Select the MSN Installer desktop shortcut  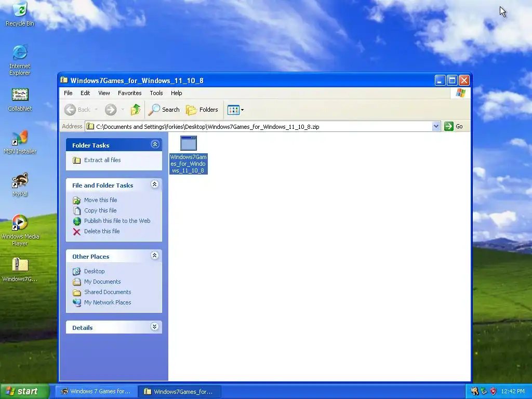(20, 142)
